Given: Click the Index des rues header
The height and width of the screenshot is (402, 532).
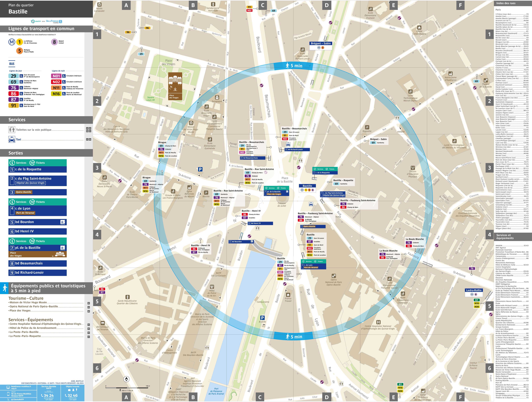Looking at the screenshot, I should (x=506, y=3).
